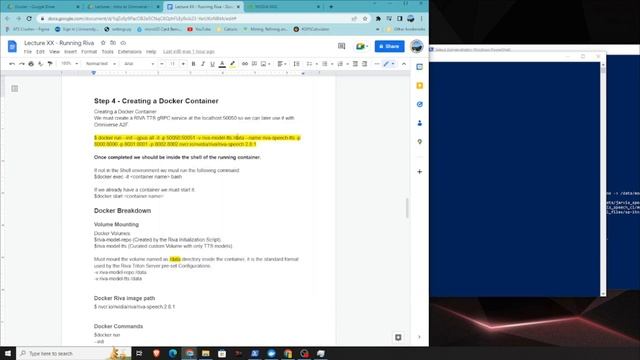Open the zoom level dropdown
The image size is (640, 360).
pos(69,64)
